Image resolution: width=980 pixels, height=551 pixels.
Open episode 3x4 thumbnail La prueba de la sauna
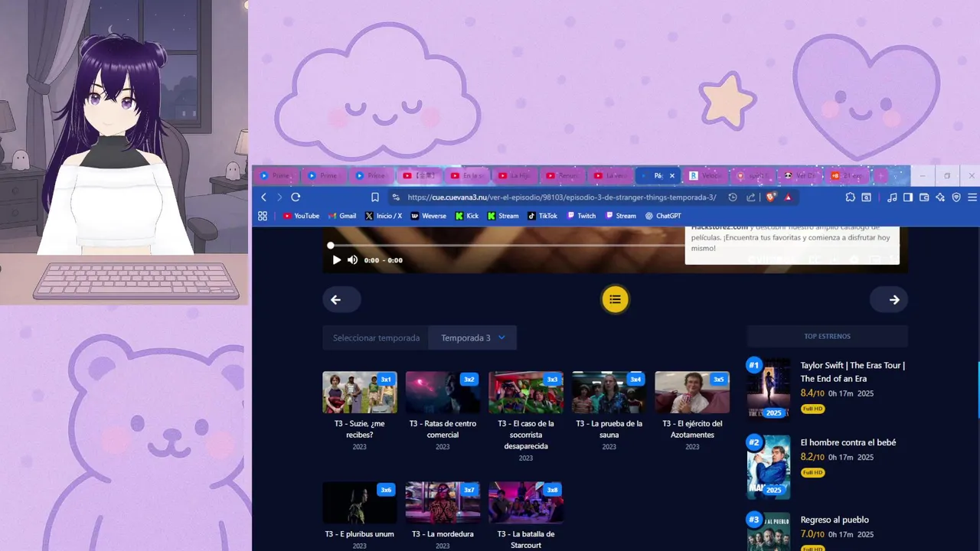[609, 393]
